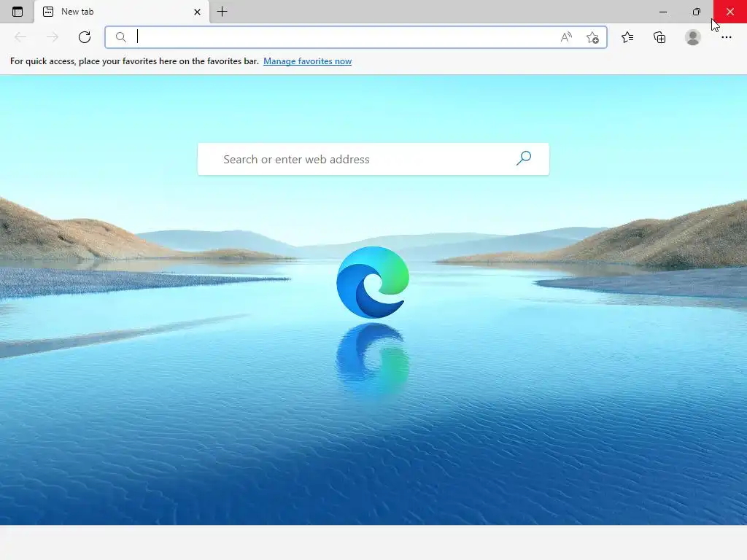The width and height of the screenshot is (747, 560).
Task: Open the Favorites list icon
Action: click(627, 37)
